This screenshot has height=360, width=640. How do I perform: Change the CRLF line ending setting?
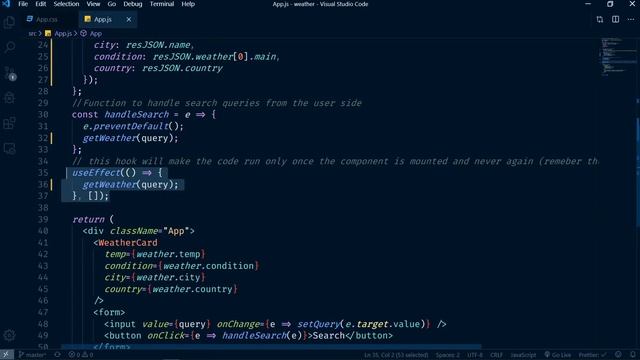point(496,355)
